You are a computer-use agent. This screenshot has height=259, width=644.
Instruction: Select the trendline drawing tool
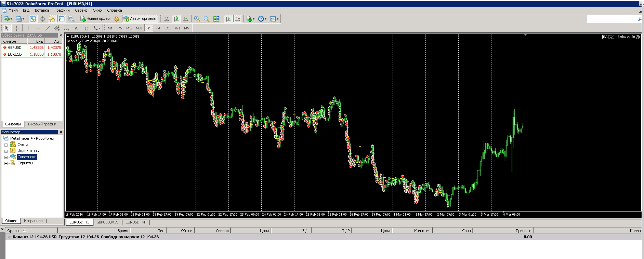pyautogui.click(x=47, y=28)
